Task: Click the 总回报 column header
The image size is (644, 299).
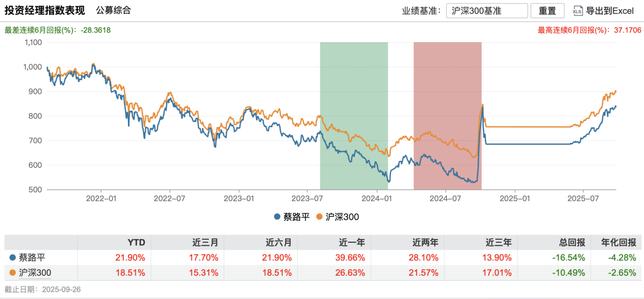Action: pos(572,242)
